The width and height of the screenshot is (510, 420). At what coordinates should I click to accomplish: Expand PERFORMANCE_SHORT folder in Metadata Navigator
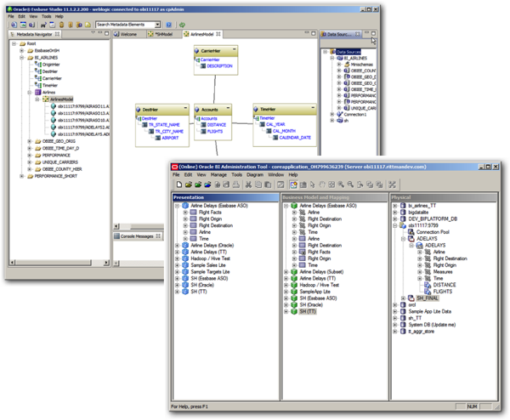[x=21, y=176]
